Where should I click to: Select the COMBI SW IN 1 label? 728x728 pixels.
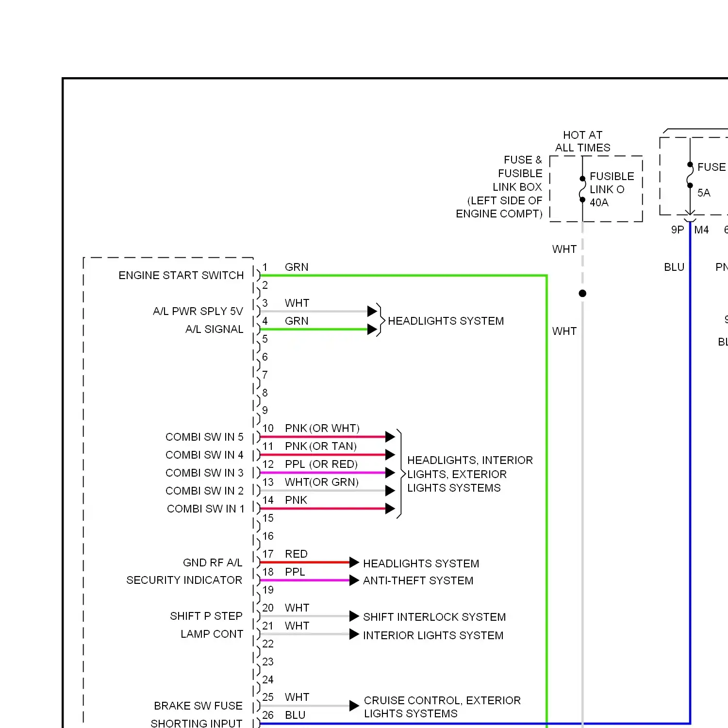pos(205,509)
